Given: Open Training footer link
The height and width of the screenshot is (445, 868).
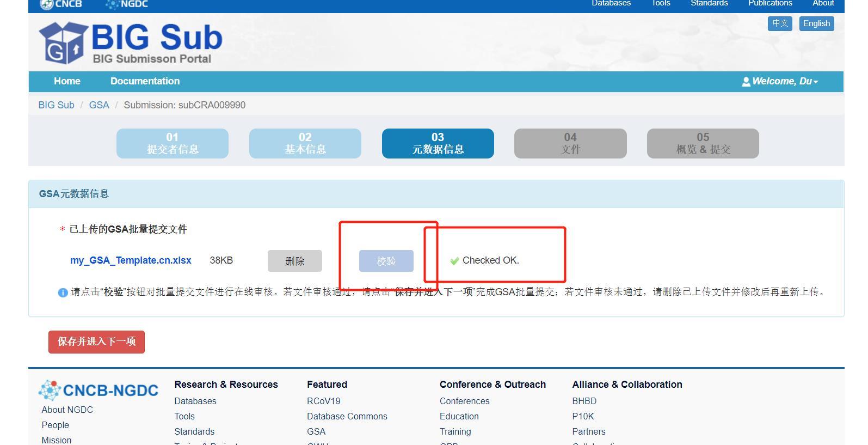Looking at the screenshot, I should [x=455, y=431].
